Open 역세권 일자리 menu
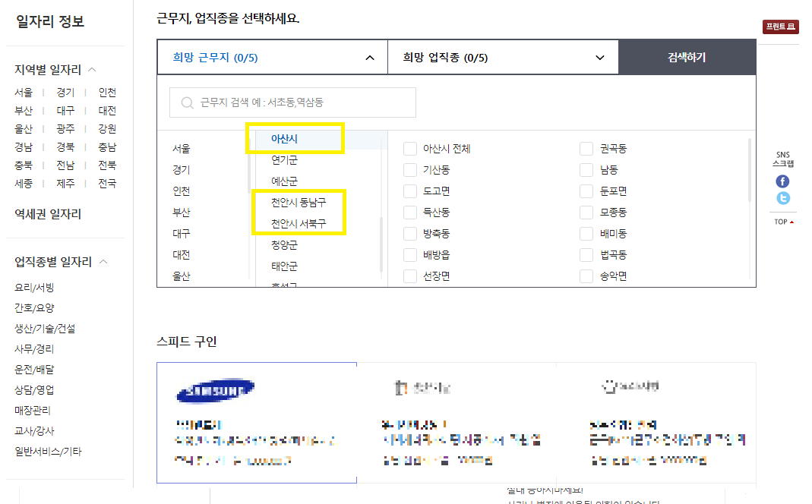 [x=48, y=214]
